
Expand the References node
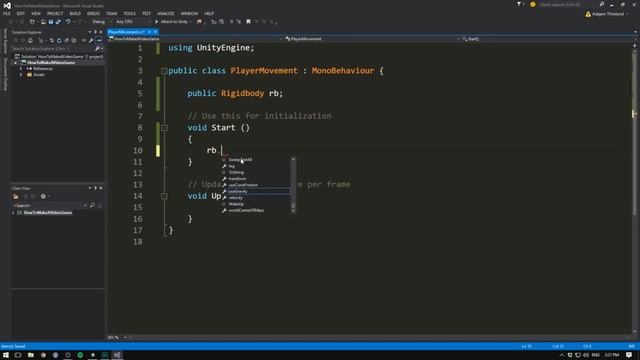point(21,69)
